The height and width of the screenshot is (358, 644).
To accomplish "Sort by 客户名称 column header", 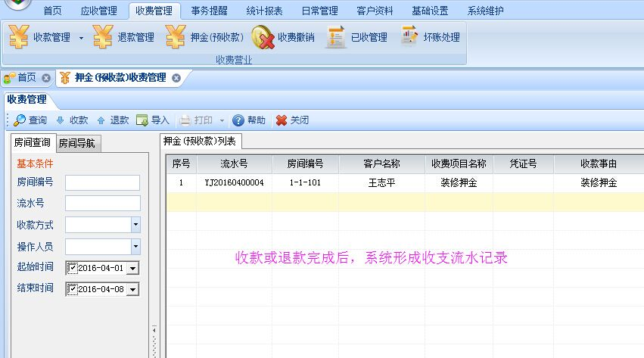I will point(381,163).
